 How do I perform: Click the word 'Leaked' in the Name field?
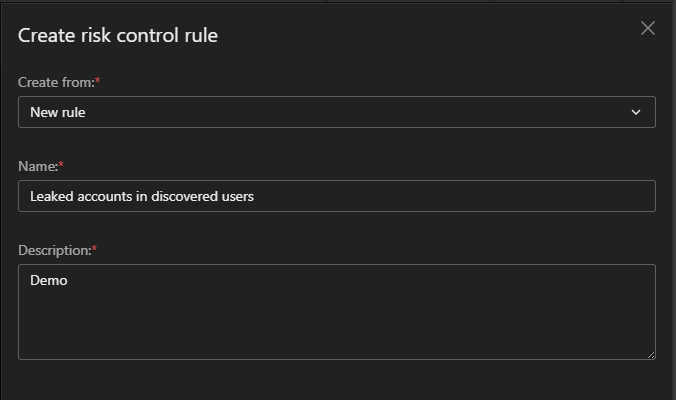(x=50, y=196)
